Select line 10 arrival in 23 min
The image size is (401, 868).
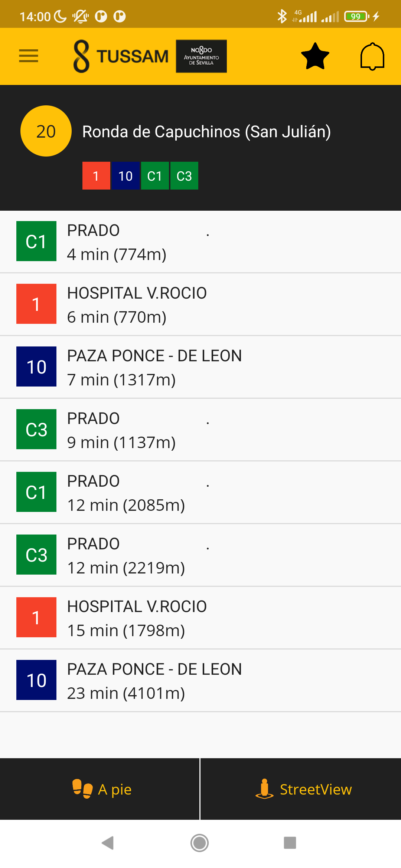(200, 681)
